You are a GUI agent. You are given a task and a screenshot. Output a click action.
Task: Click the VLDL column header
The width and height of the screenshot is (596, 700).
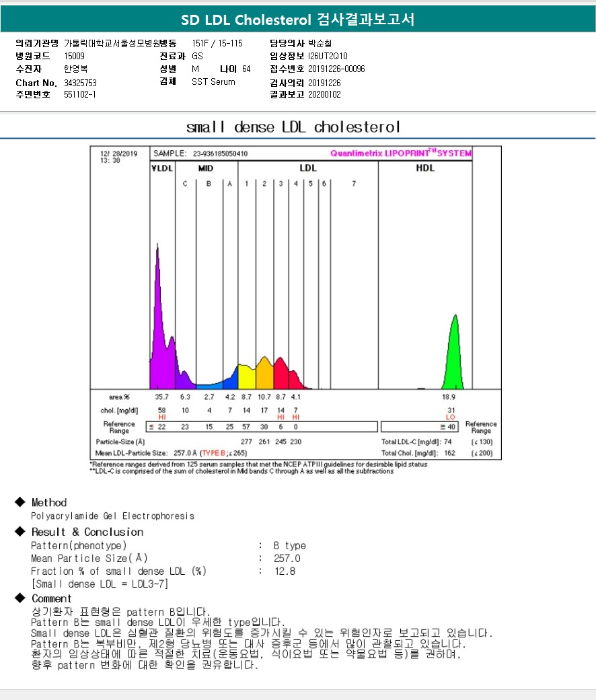point(162,168)
